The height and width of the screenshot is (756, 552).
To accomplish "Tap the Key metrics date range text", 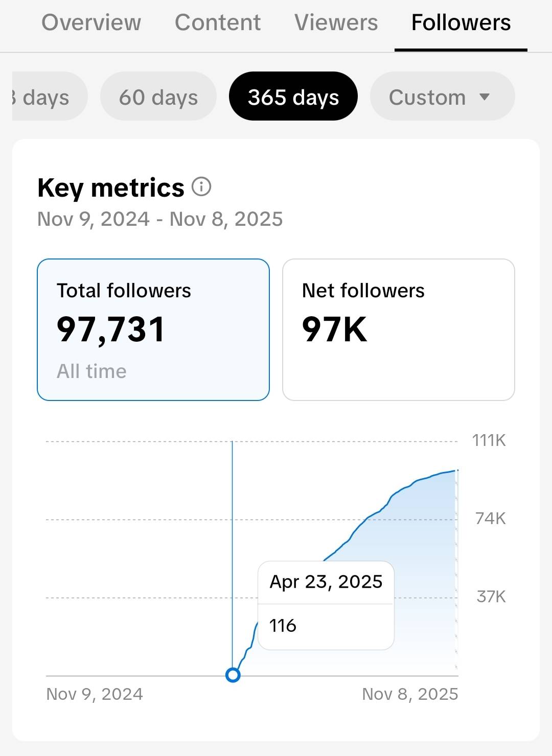I will 160,219.
